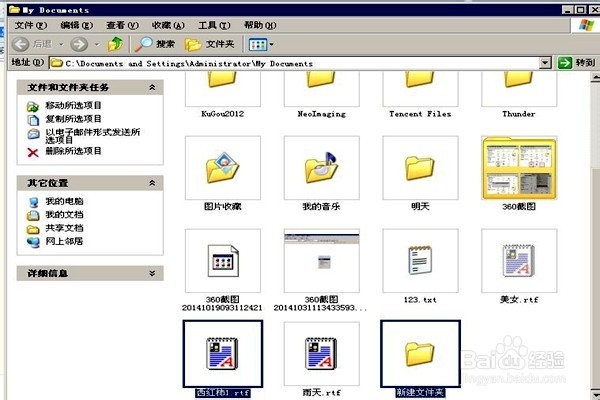The image size is (600, 400).
Task: Open 我的文档 from other places
Action: 64,214
